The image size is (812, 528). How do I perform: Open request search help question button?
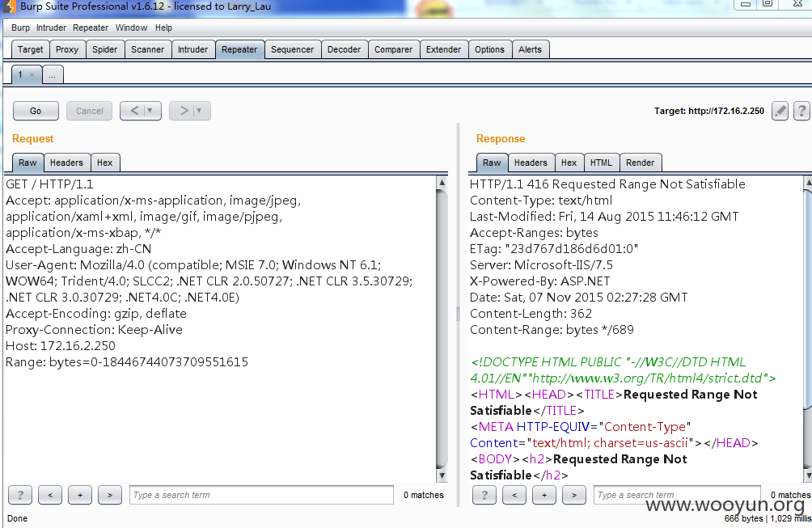click(20, 495)
